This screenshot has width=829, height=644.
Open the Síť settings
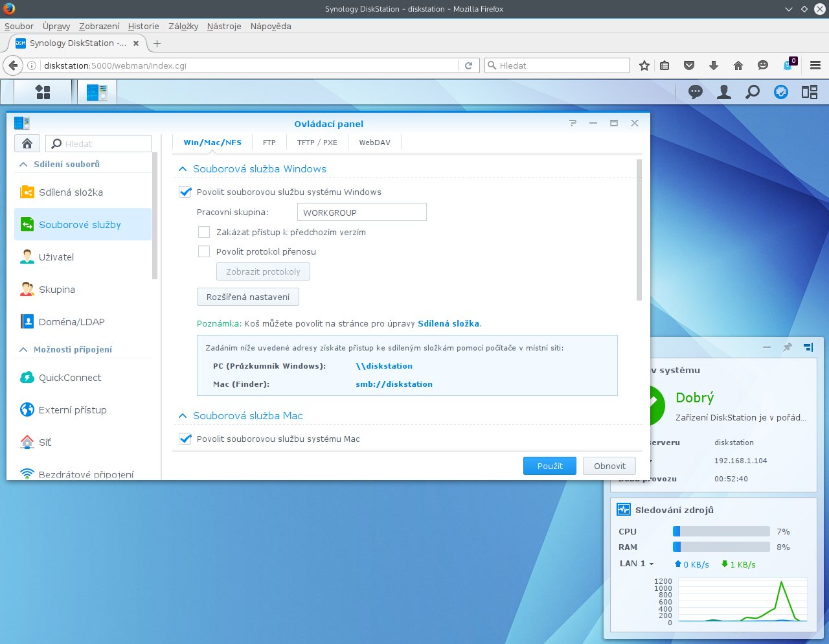tap(83, 443)
